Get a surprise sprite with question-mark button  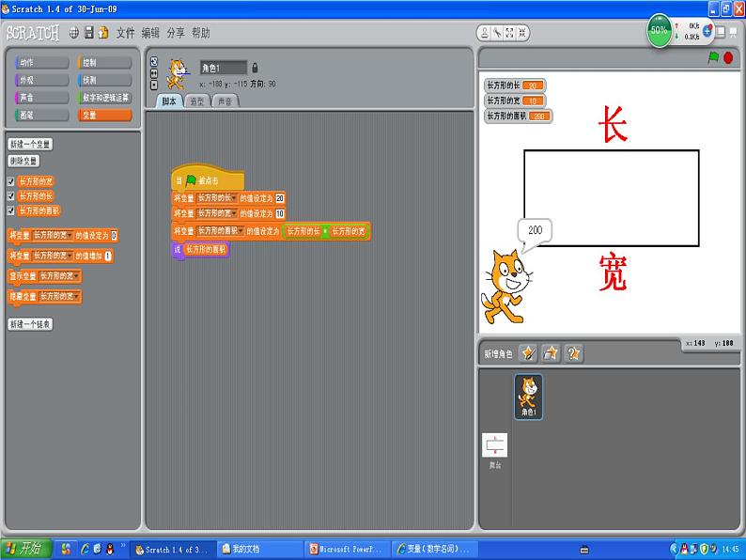click(573, 353)
